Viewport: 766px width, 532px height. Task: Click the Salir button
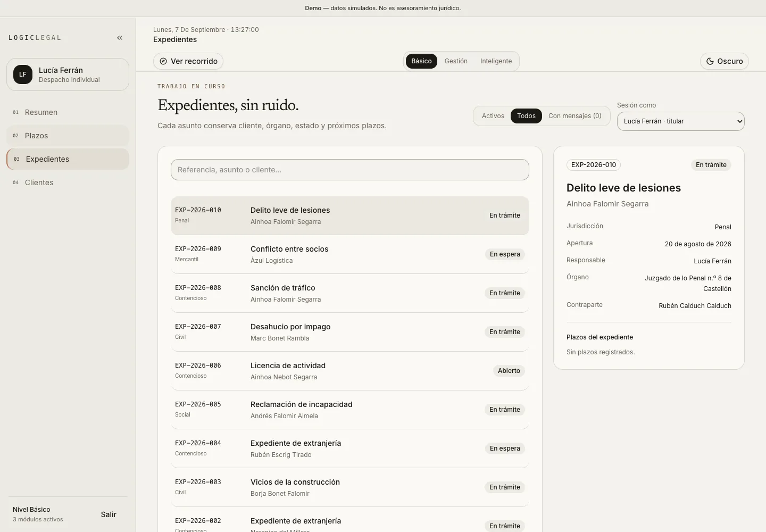[109, 514]
